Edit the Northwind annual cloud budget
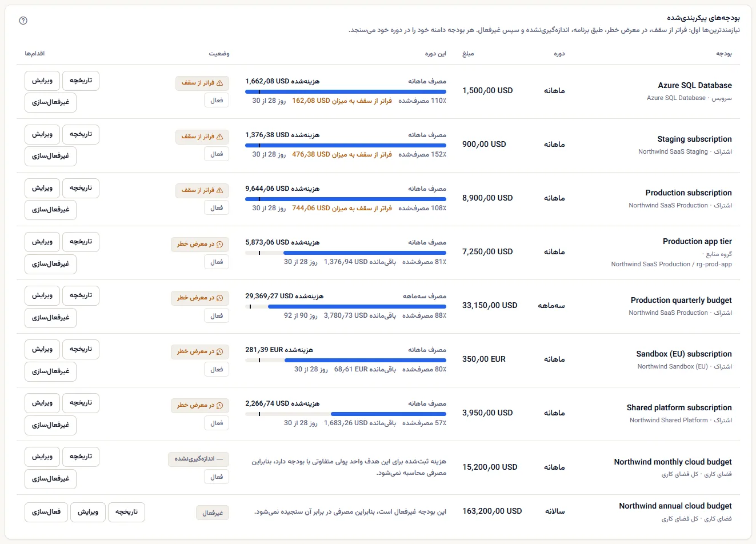Viewport: 756px width, 544px height. tap(88, 512)
